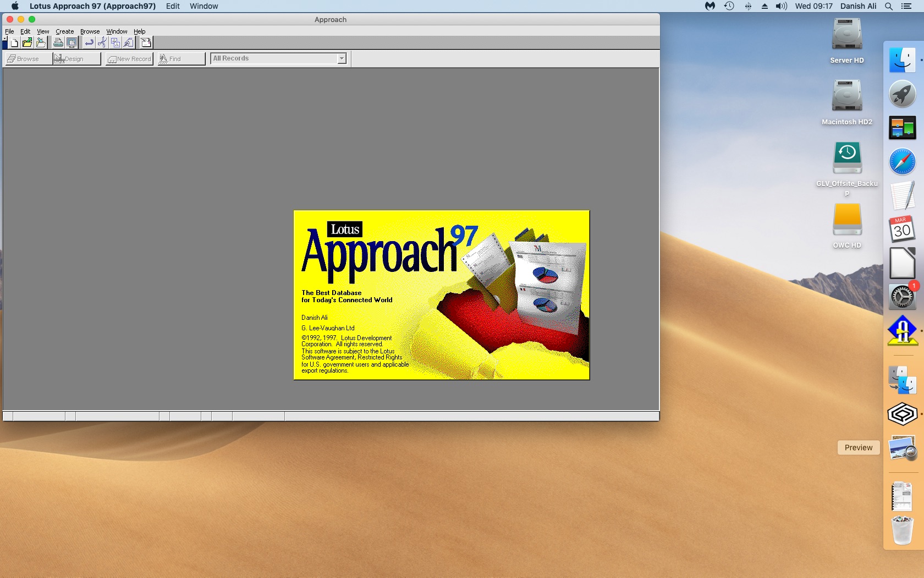Click the Print Preview toolbar icon

pyautogui.click(x=71, y=43)
